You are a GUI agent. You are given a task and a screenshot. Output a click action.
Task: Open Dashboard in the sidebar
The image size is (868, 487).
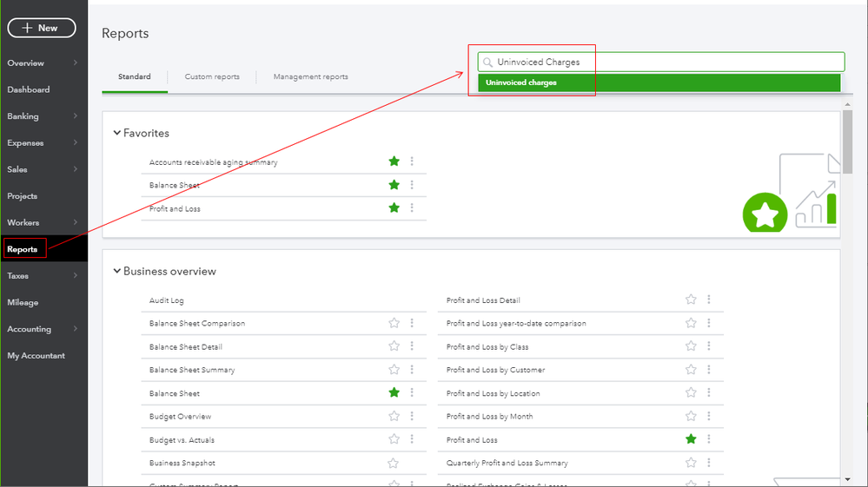coord(28,89)
